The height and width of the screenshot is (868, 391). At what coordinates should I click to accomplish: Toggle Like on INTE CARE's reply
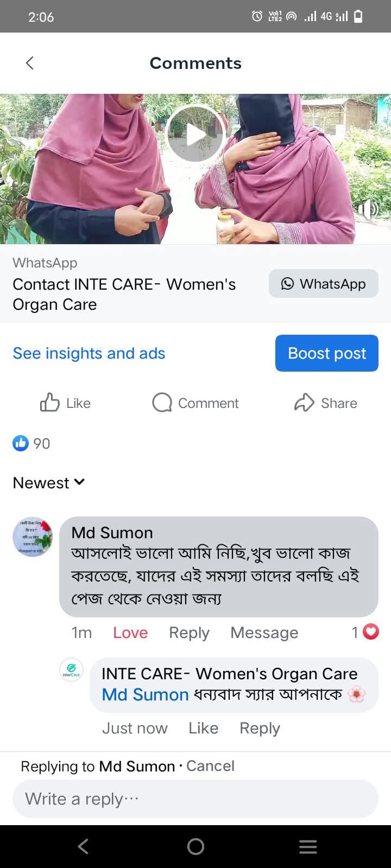203,728
